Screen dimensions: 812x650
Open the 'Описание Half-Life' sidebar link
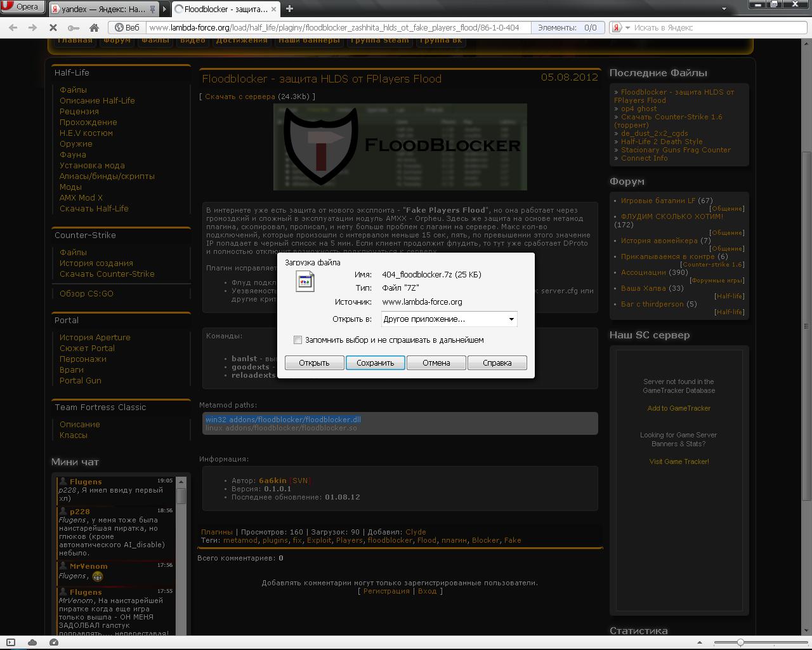[97, 101]
